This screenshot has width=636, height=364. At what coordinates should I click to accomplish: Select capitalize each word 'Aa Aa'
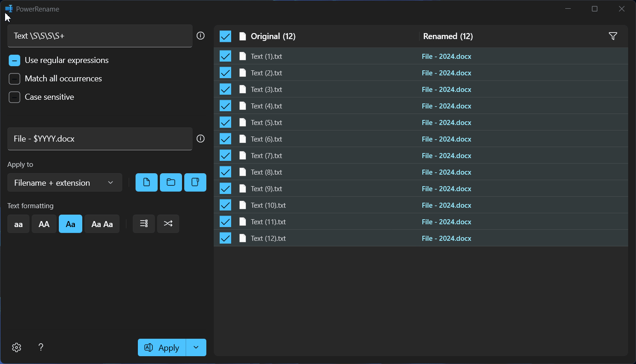[x=102, y=224]
